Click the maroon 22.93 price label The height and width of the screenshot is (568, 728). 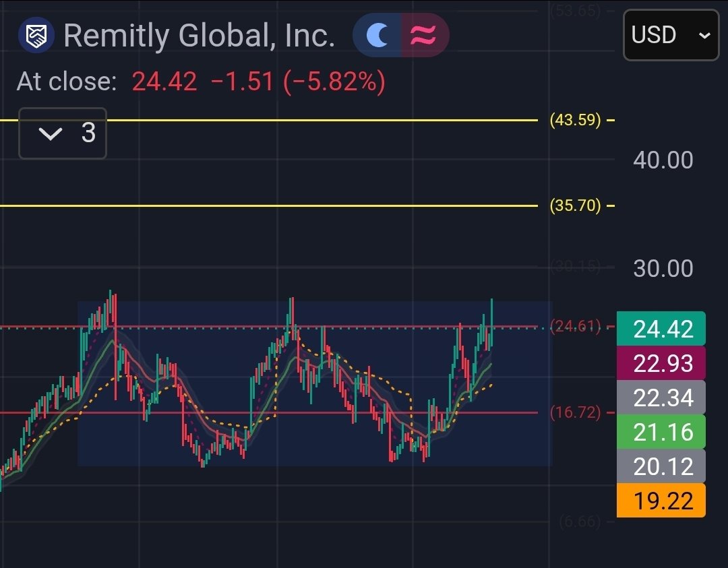661,363
